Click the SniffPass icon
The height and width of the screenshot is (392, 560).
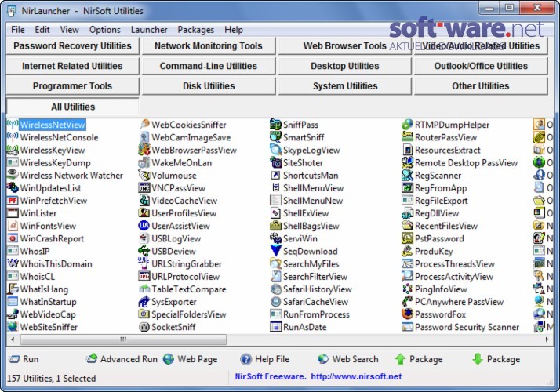tap(276, 125)
